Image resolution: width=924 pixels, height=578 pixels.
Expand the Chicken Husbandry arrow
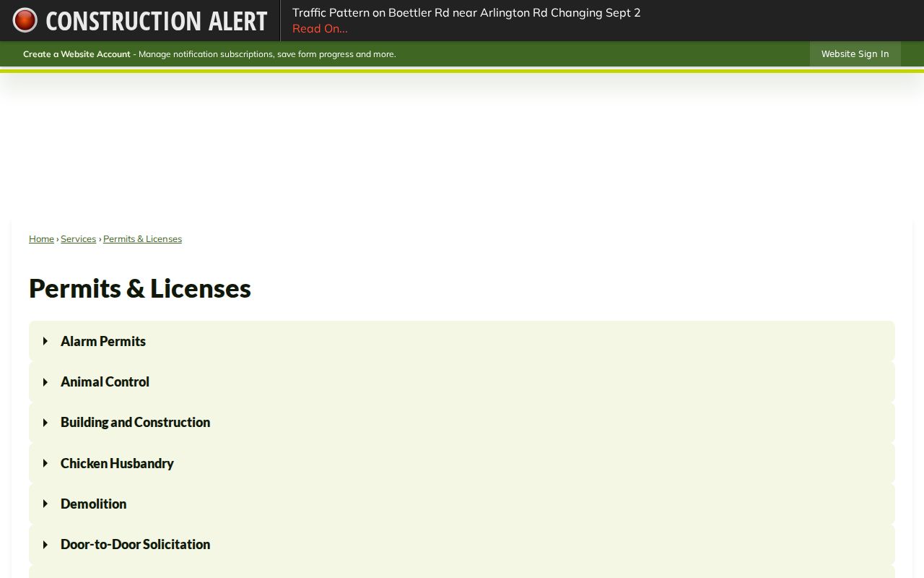(x=45, y=463)
